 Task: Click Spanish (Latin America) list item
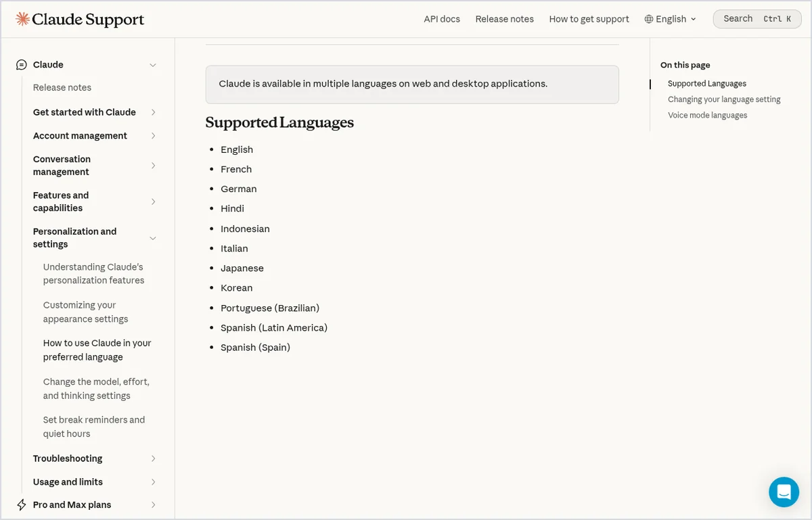coord(274,328)
